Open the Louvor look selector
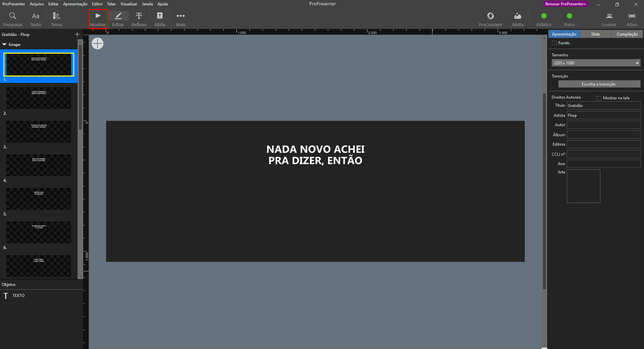This screenshot has height=349, width=644. coord(609,19)
